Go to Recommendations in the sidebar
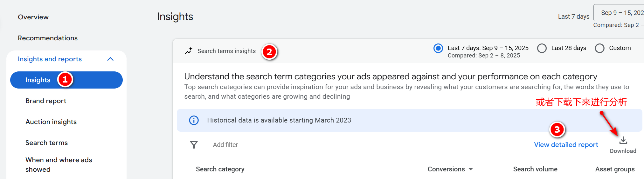This screenshot has width=644, height=179. coord(48,38)
